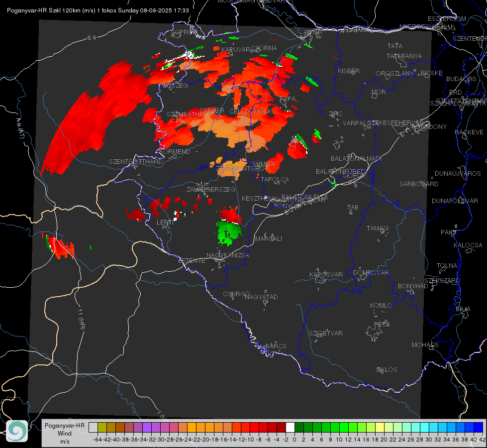This screenshot has height=448, width=487.
Task: Click the radar title with date and 17:33
Action: [x=98, y=10]
